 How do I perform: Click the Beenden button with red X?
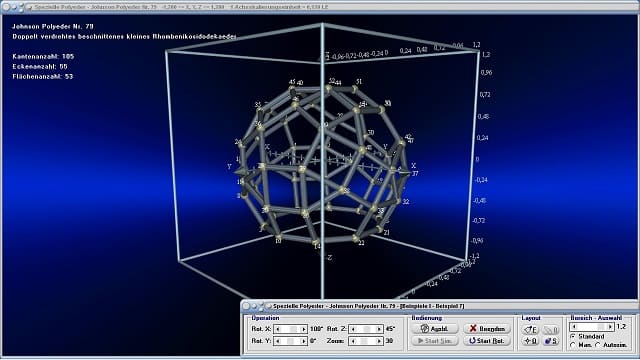pos(487,329)
